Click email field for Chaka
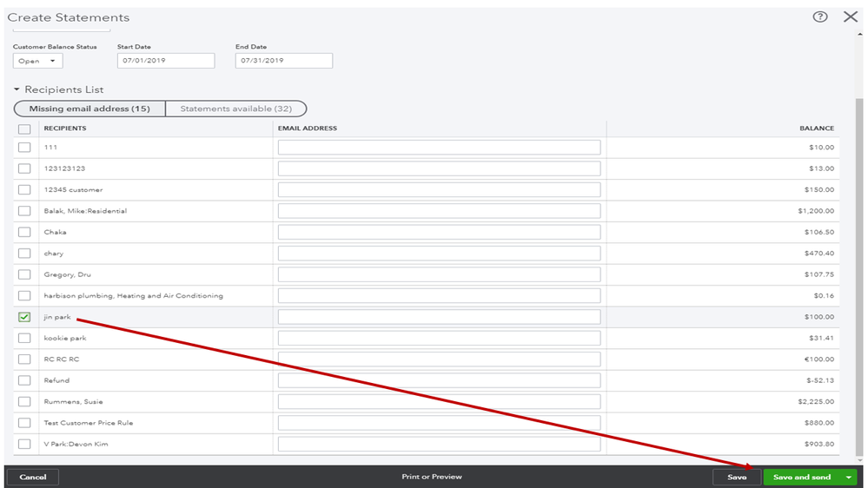This screenshot has height=488, width=868. pos(439,232)
